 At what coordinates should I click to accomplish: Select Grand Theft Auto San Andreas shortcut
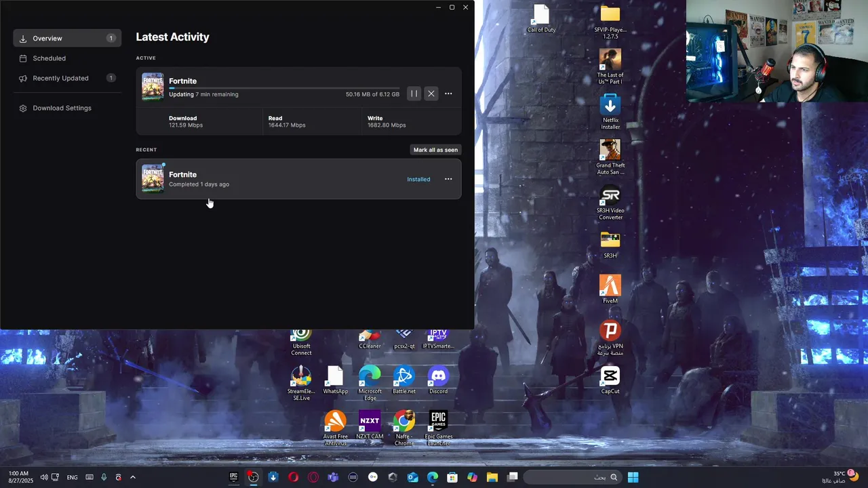(x=610, y=157)
